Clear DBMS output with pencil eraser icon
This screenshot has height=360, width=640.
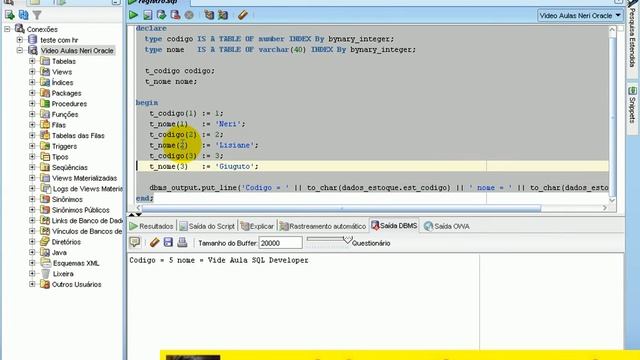154,242
